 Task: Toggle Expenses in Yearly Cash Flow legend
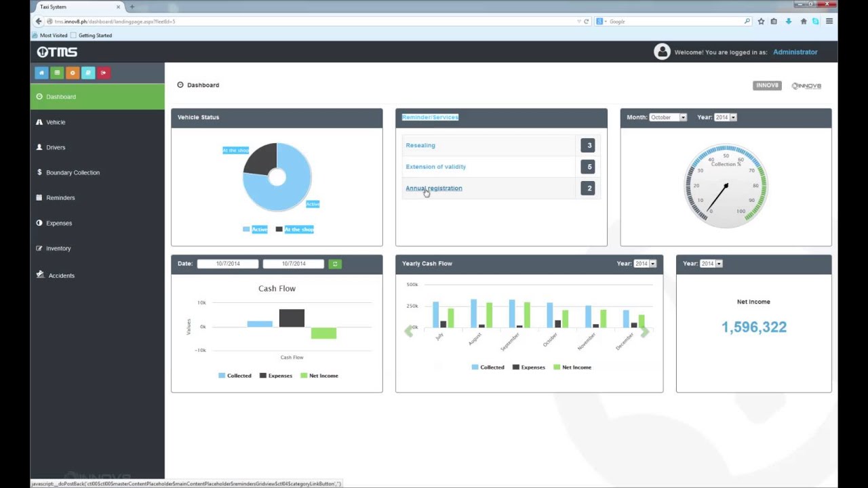529,367
